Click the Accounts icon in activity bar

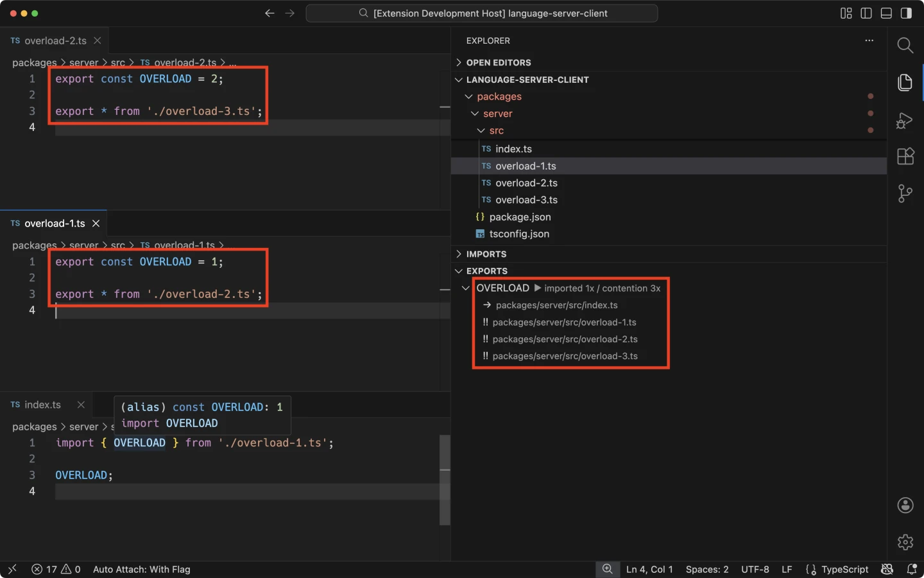click(905, 505)
